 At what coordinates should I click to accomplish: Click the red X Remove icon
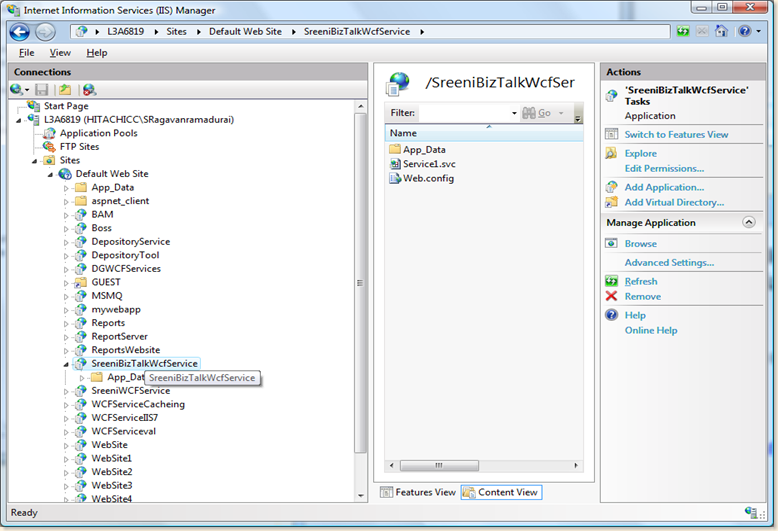click(611, 296)
